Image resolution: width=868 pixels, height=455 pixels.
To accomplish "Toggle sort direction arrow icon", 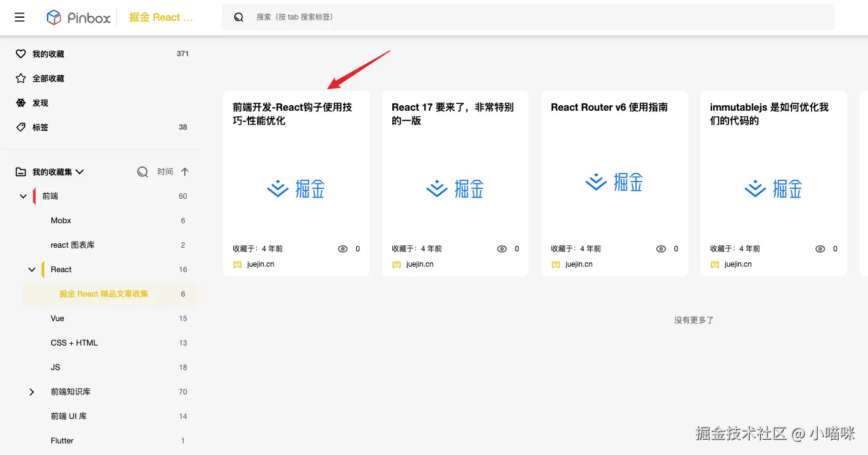I will pos(185,172).
